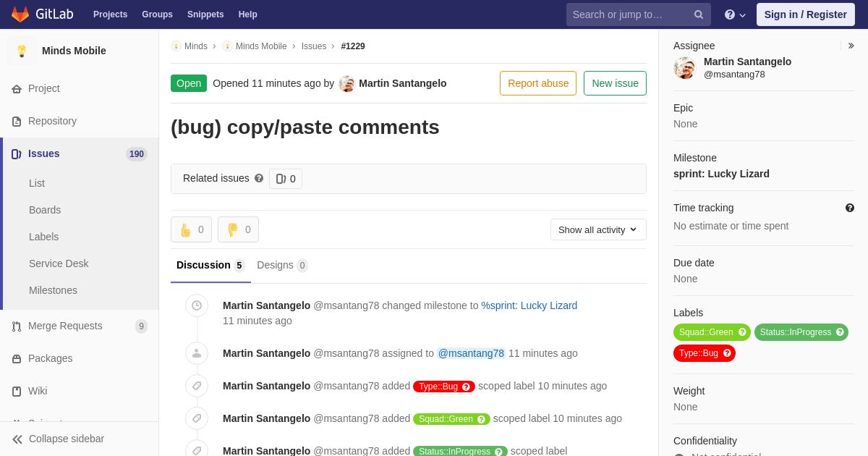The height and width of the screenshot is (456, 868).
Task: Click the Related issues help icon
Action: pos(259,178)
